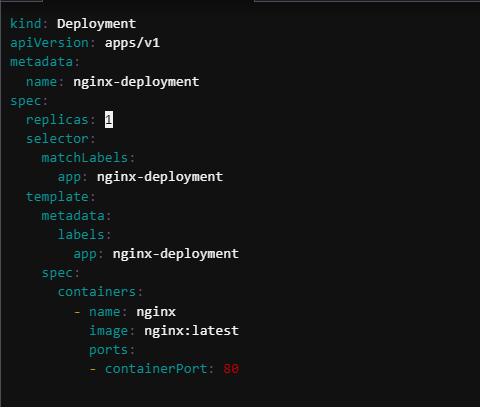Click the 'matchLabels' key
Screen dimensions: 480x407
click(x=85, y=158)
